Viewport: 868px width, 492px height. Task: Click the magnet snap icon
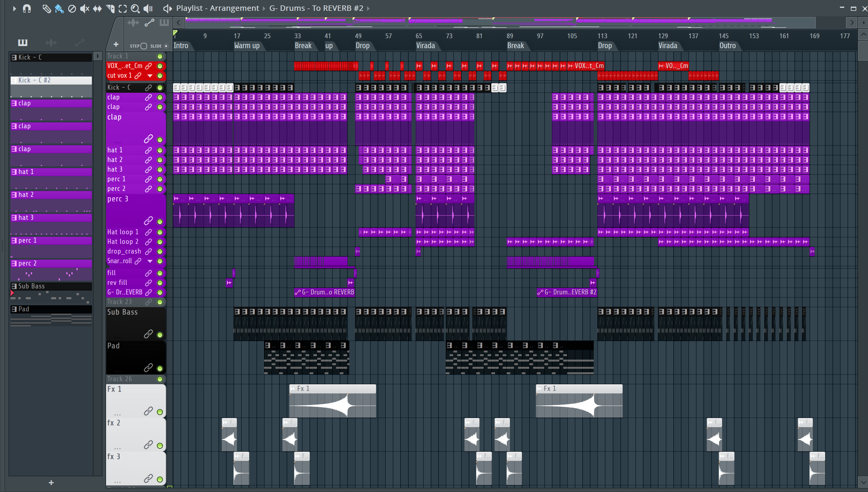tap(27, 8)
